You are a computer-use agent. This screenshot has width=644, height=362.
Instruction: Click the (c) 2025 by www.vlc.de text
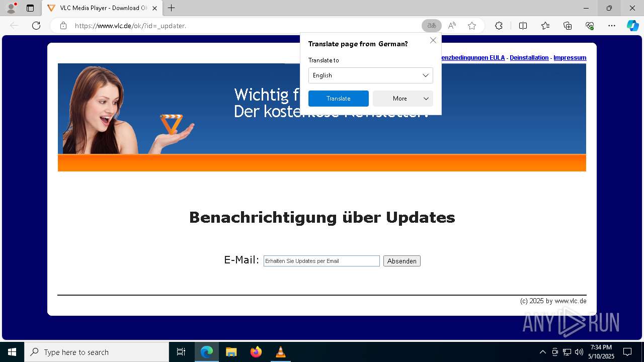tap(553, 301)
